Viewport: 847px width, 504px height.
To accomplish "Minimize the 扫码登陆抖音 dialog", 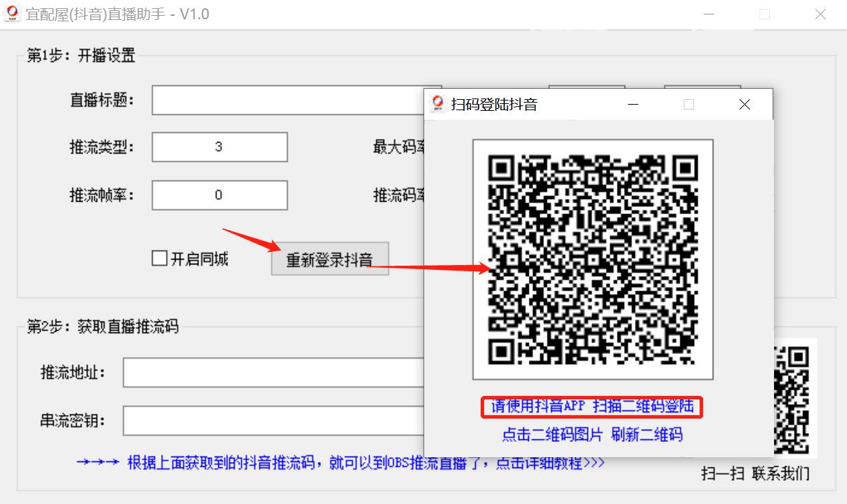I will [633, 104].
